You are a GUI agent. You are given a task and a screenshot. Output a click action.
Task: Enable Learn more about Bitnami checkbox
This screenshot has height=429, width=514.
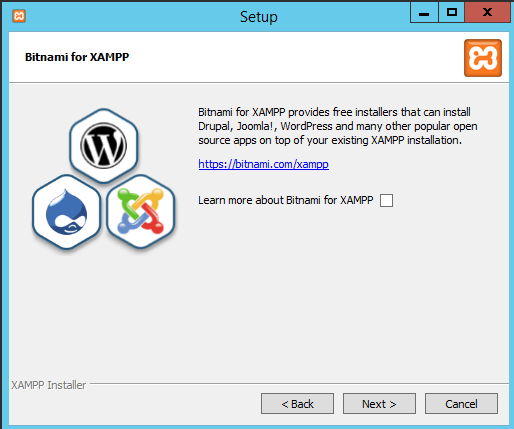pos(386,201)
